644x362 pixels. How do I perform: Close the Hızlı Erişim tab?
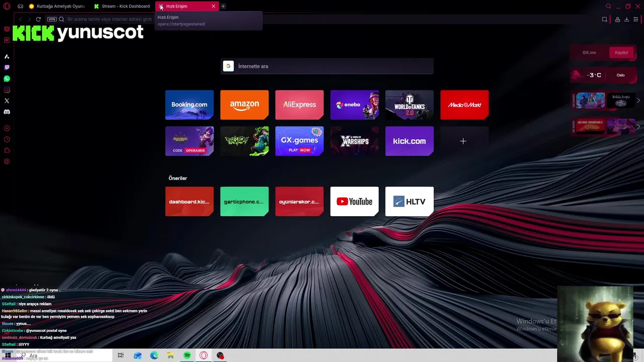(x=213, y=6)
